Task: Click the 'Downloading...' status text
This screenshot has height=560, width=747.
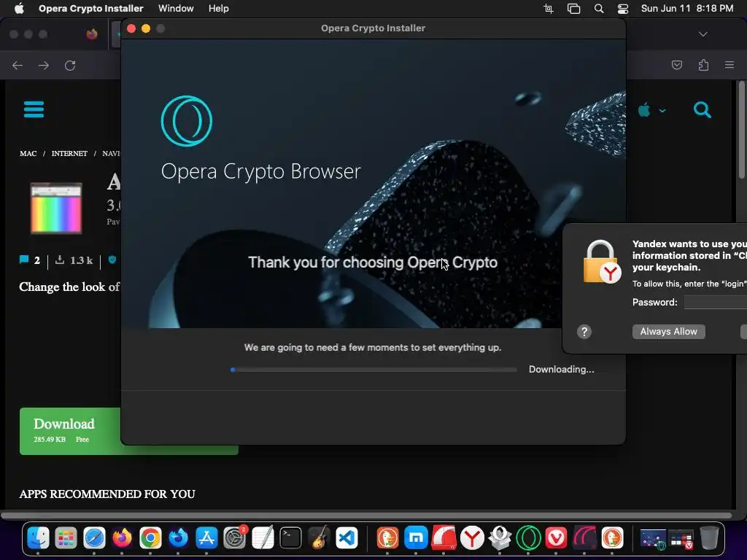Action: click(x=561, y=370)
